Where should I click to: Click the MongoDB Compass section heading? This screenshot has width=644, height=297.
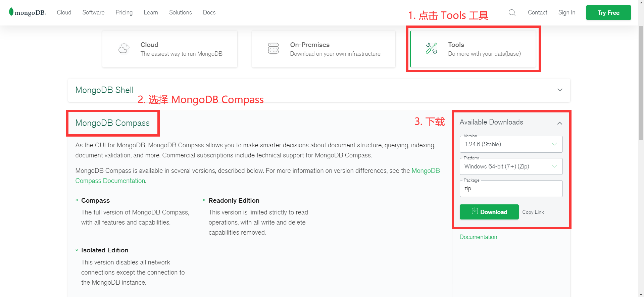point(112,123)
